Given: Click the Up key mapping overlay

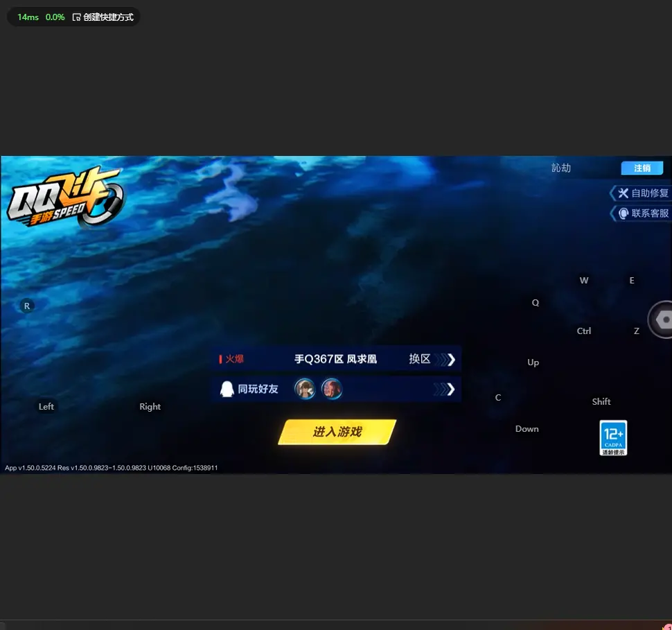Looking at the screenshot, I should [x=533, y=362].
